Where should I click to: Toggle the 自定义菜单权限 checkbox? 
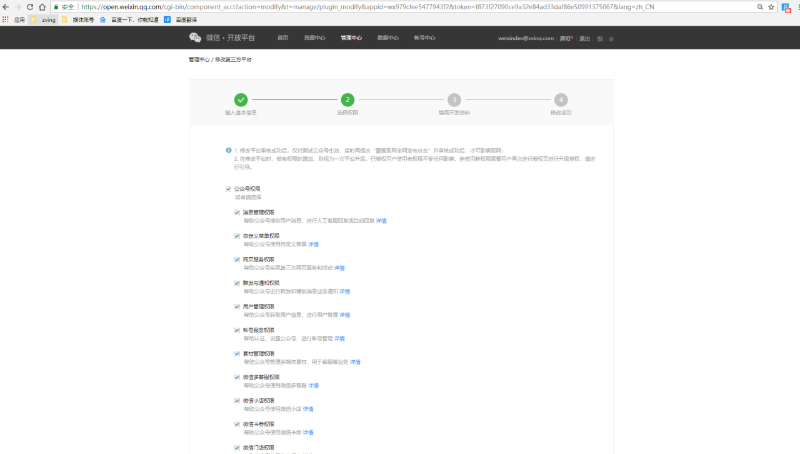click(x=237, y=236)
